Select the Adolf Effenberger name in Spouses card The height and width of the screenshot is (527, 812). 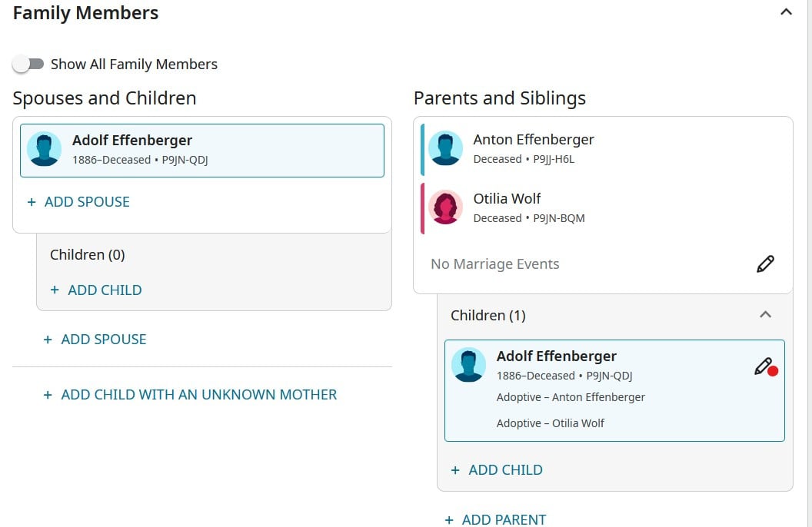pyautogui.click(x=132, y=140)
